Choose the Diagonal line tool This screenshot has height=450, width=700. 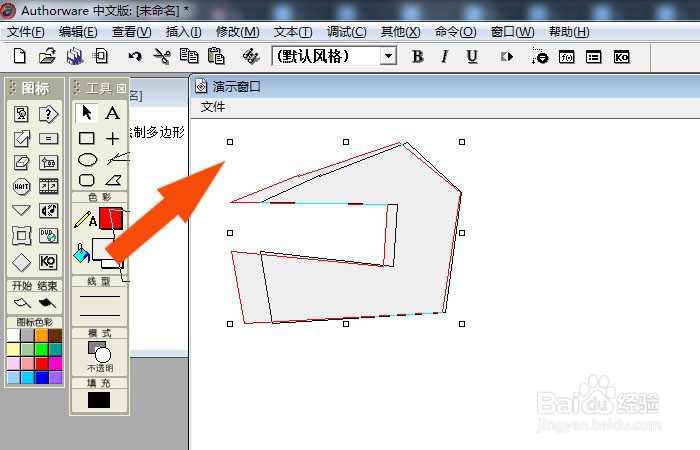pos(117,159)
